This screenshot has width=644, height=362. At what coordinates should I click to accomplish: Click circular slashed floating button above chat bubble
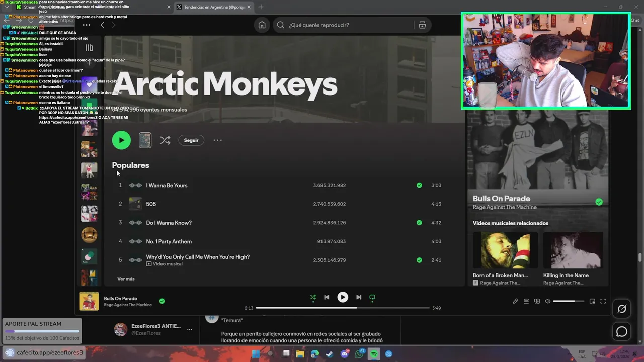click(622, 309)
